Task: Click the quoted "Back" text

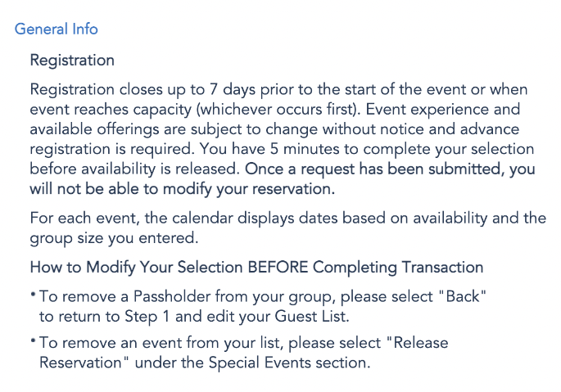Action: click(x=464, y=296)
